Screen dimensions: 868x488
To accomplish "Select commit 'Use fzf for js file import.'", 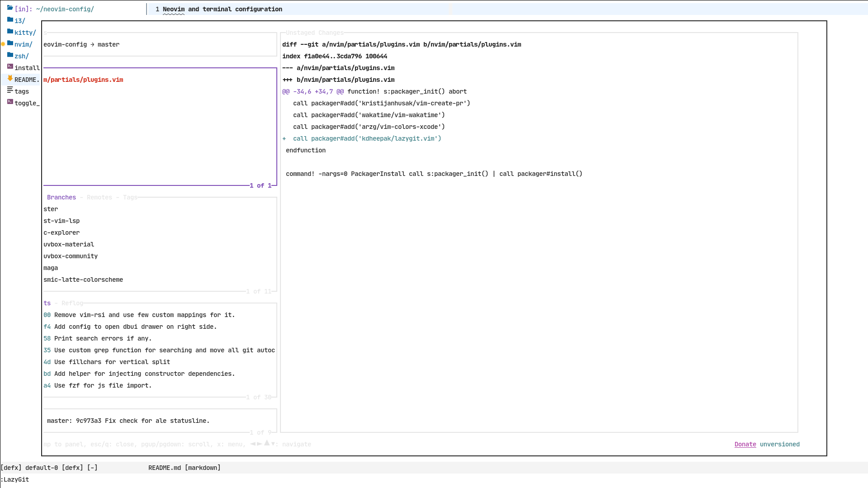I will point(98,385).
